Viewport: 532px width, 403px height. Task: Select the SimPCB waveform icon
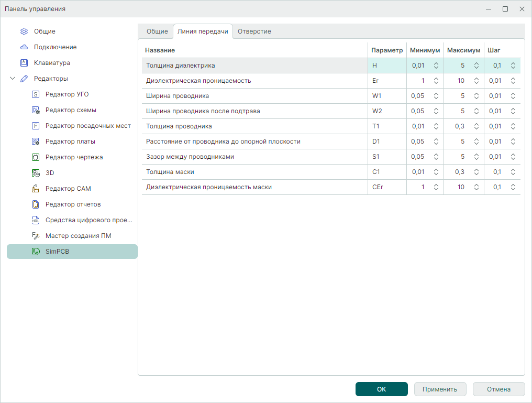pos(36,252)
